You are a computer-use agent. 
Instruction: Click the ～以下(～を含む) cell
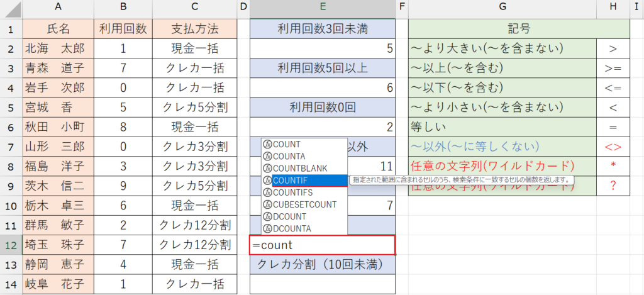[x=502, y=88]
